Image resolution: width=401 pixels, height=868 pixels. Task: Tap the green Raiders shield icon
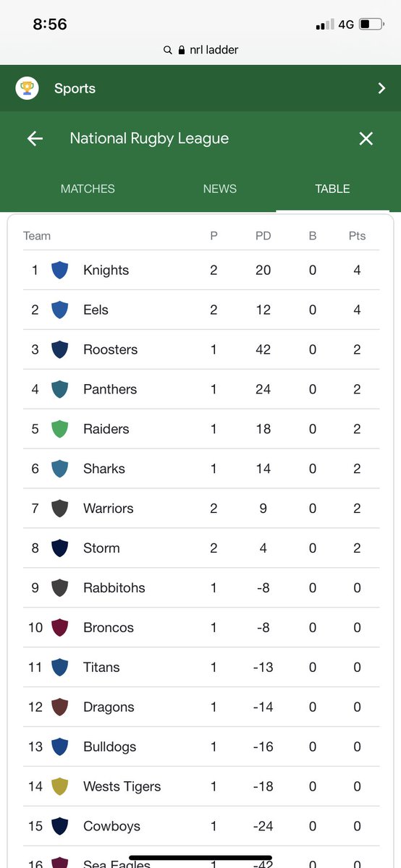(60, 429)
